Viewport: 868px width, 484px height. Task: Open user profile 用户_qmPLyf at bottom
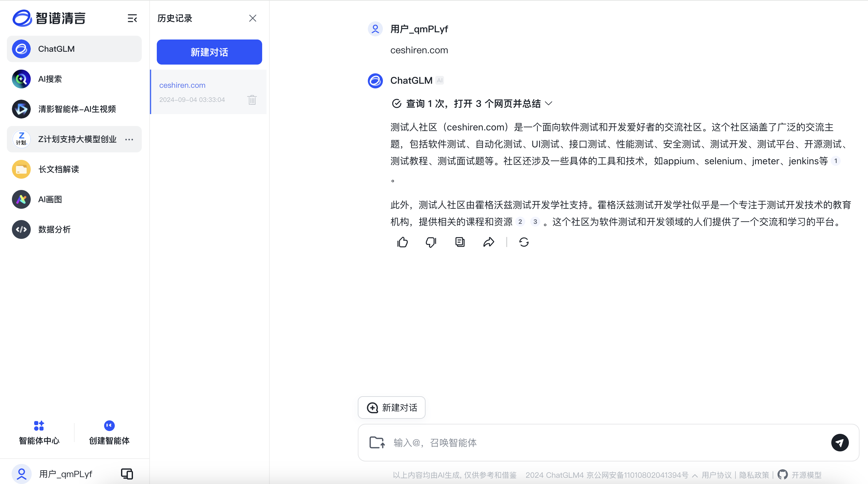point(52,474)
